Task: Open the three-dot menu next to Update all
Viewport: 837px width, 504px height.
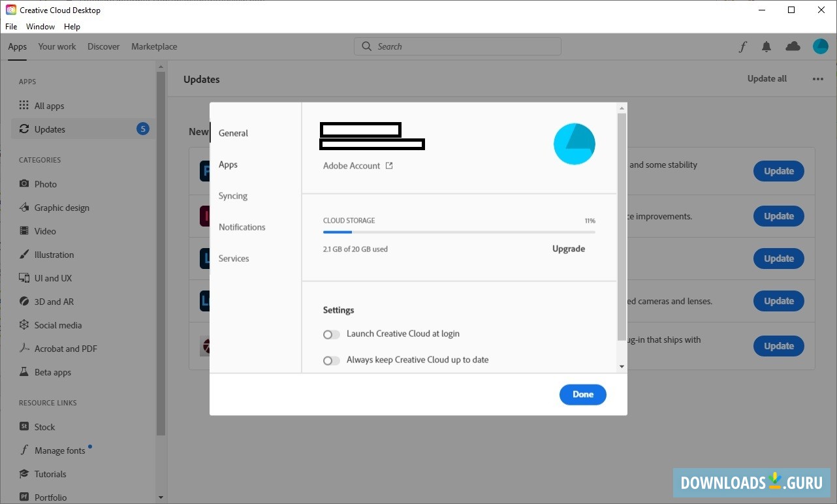Action: [x=817, y=78]
